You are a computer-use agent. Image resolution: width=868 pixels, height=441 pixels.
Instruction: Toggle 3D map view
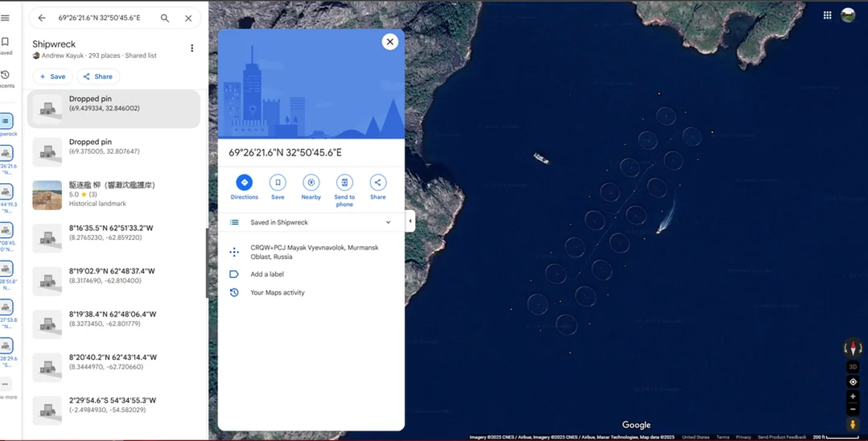point(853,367)
